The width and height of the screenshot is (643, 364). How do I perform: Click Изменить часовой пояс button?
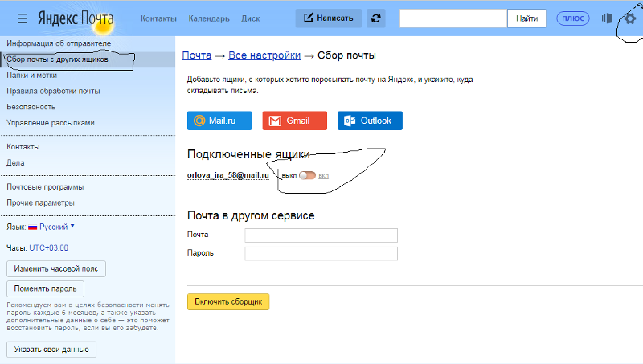(56, 269)
